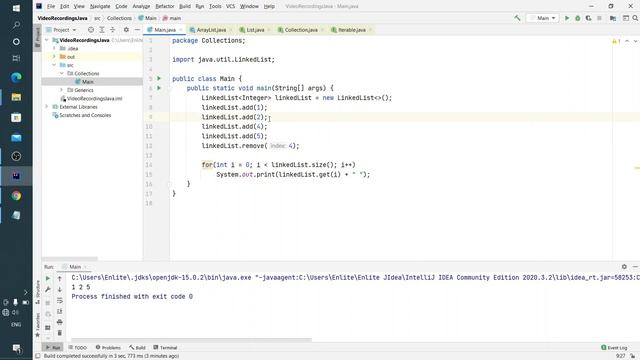The height and width of the screenshot is (360, 640).
Task: Click the Windows Start button
Action: click(16, 8)
